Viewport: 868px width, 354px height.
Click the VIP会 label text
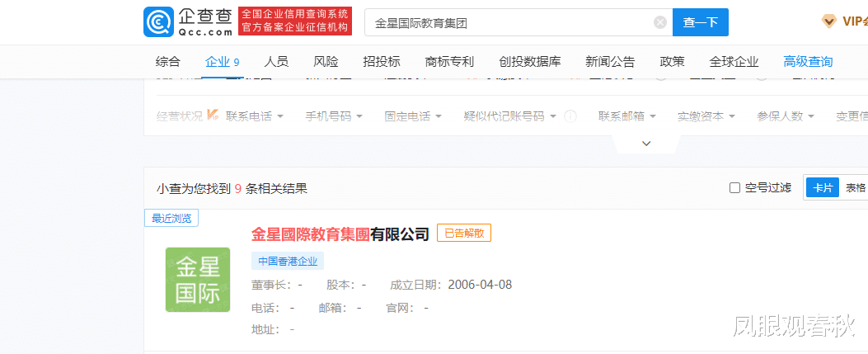click(x=855, y=21)
